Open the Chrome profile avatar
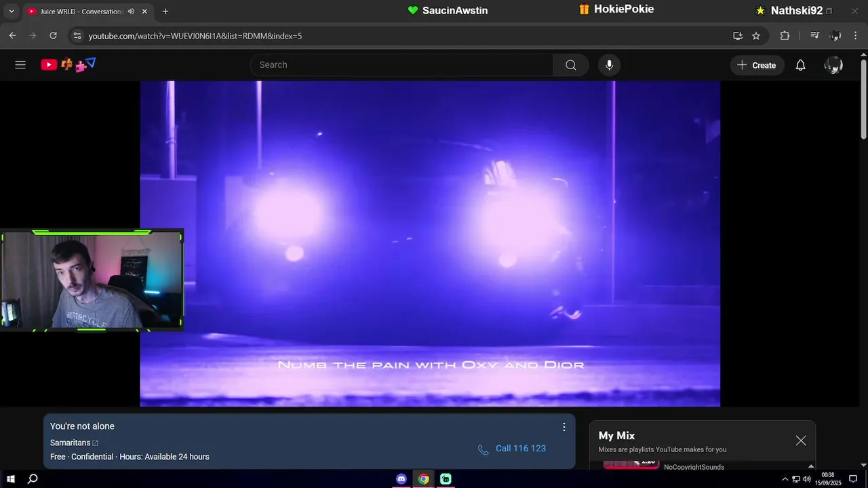Viewport: 868px width, 488px height. click(x=835, y=36)
